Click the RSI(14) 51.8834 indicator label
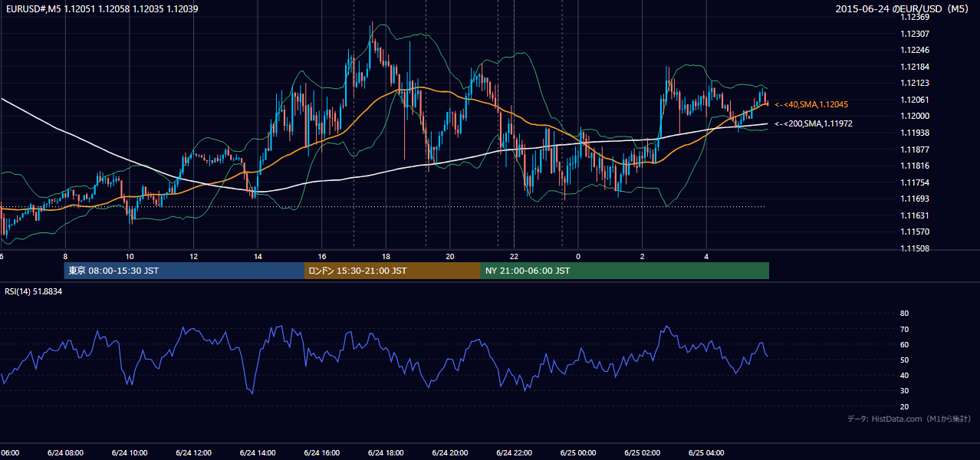Image resolution: width=980 pixels, height=460 pixels. (34, 291)
